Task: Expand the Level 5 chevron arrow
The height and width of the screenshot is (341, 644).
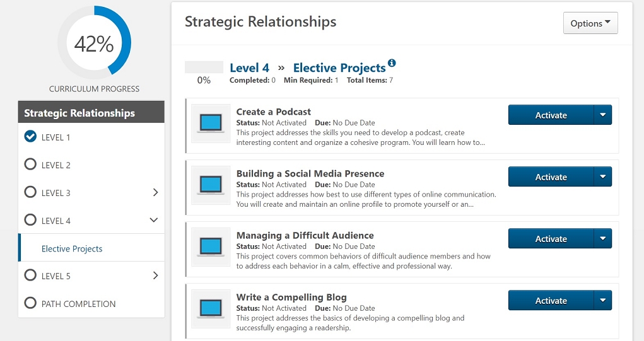Action: [x=155, y=275]
